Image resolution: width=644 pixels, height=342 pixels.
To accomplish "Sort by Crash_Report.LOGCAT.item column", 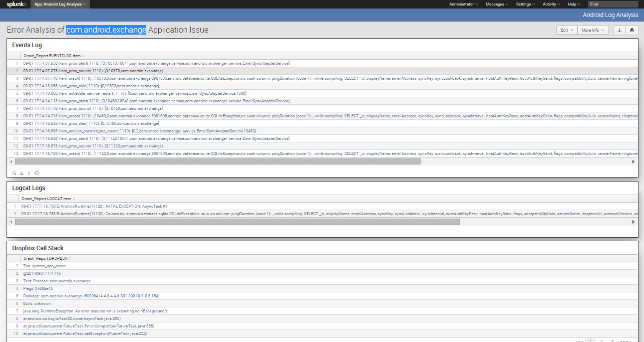I will (48, 199).
